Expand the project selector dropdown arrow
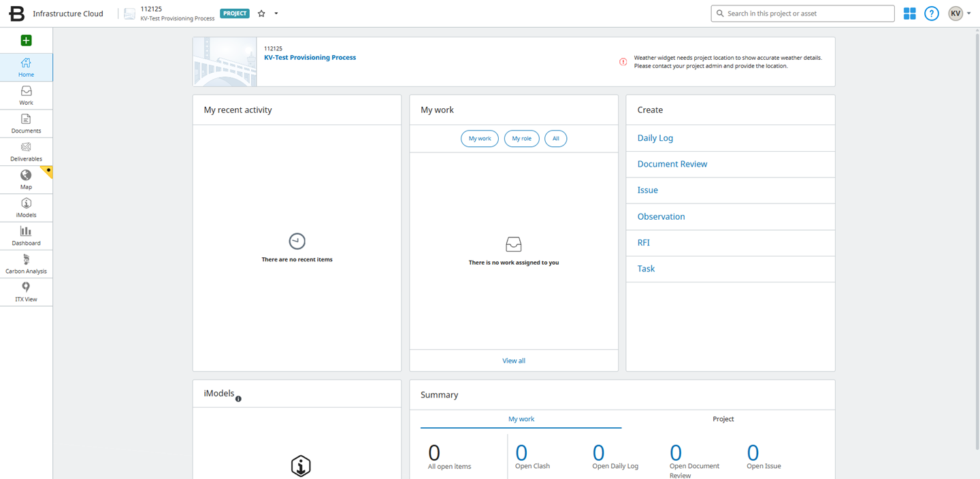This screenshot has height=479, width=980. pyautogui.click(x=276, y=14)
